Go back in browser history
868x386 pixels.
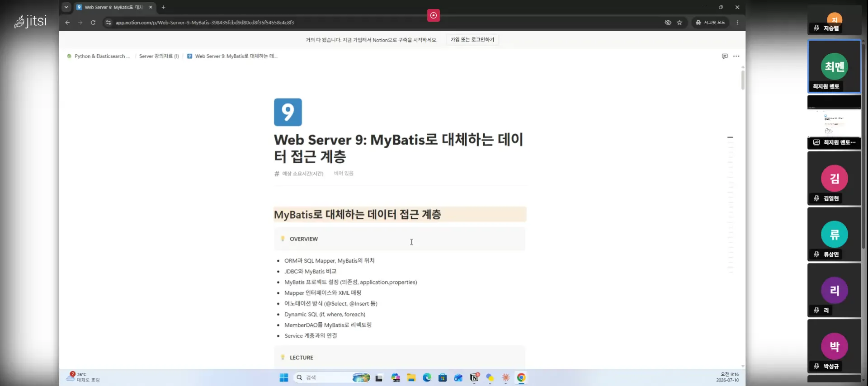coord(67,22)
